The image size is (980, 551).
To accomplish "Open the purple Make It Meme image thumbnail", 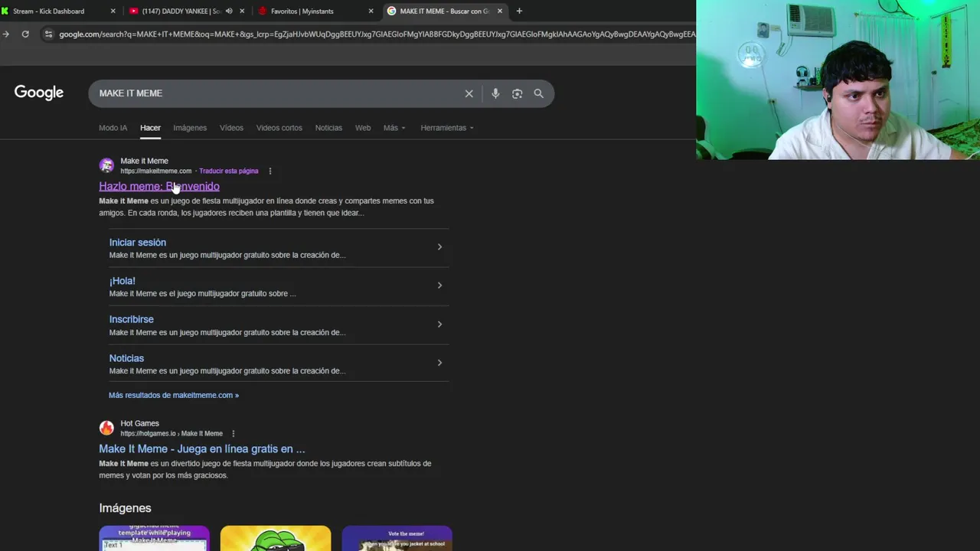I will click(154, 538).
